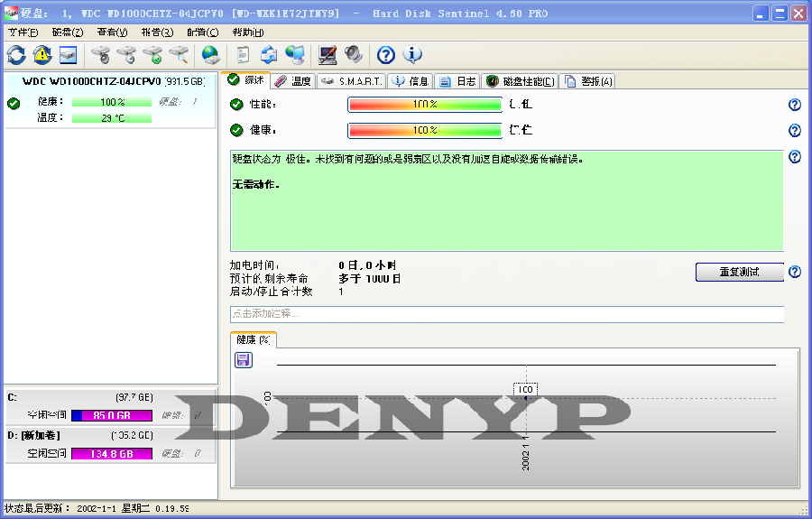Click the C: drive 85.0 GB free-space bar
This screenshot has width=812, height=519.
(112, 415)
